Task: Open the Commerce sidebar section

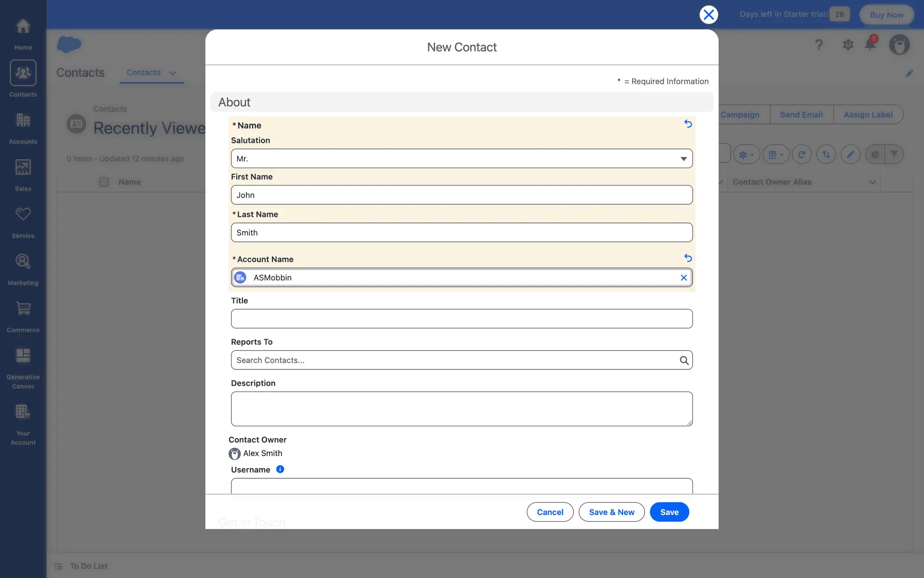Action: click(23, 316)
